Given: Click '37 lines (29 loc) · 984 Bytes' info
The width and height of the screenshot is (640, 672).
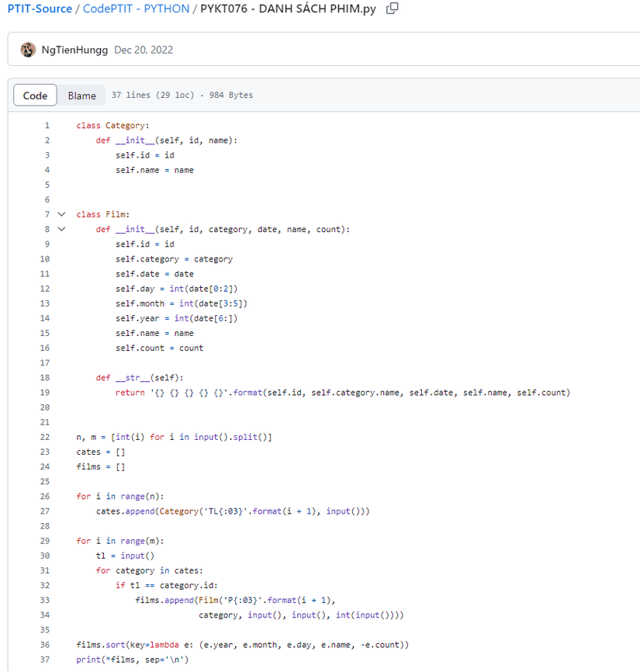Looking at the screenshot, I should [x=182, y=95].
